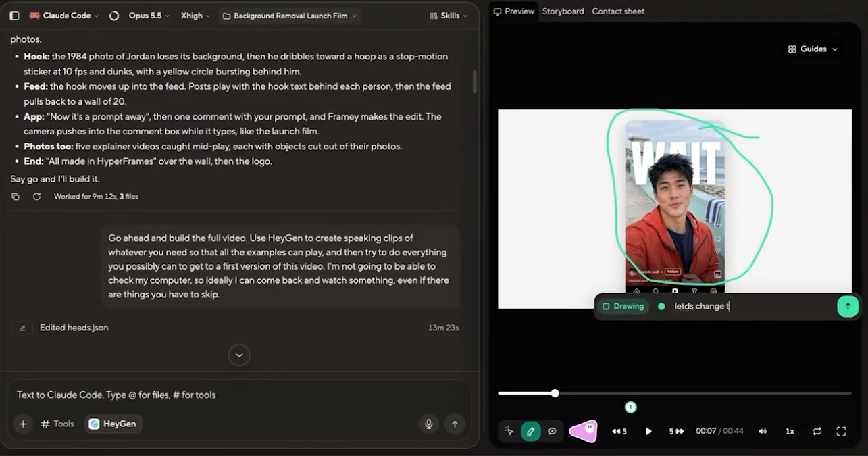The height and width of the screenshot is (456, 868).
Task: Switch to the Storyboard tab
Action: (563, 11)
